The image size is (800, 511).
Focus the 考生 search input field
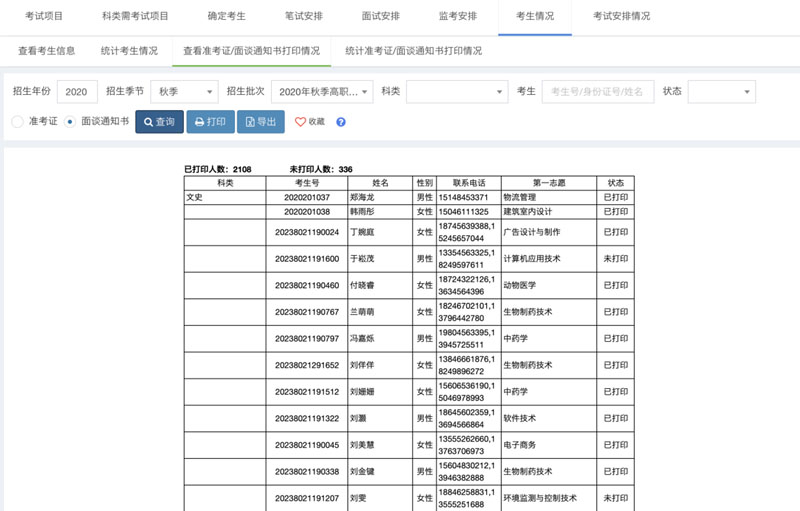(x=598, y=92)
